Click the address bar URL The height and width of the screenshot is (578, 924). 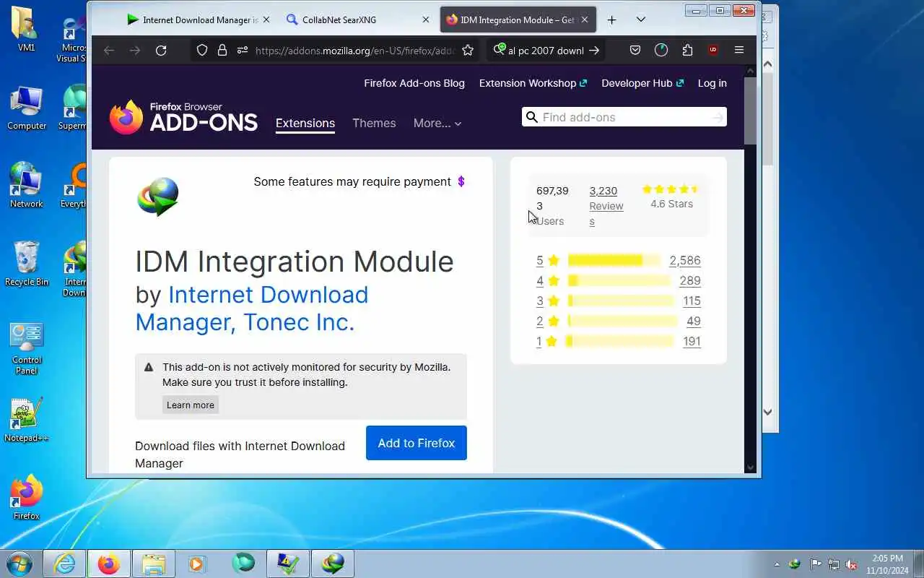coord(354,50)
